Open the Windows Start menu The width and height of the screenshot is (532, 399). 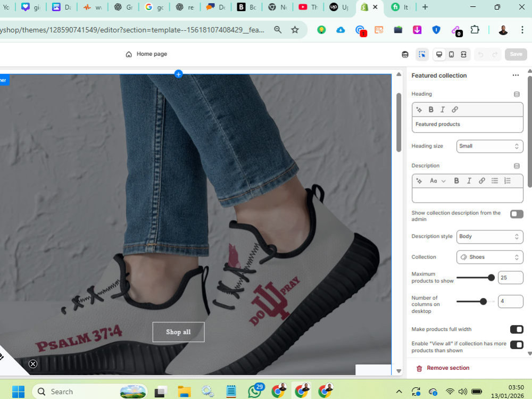point(18,392)
